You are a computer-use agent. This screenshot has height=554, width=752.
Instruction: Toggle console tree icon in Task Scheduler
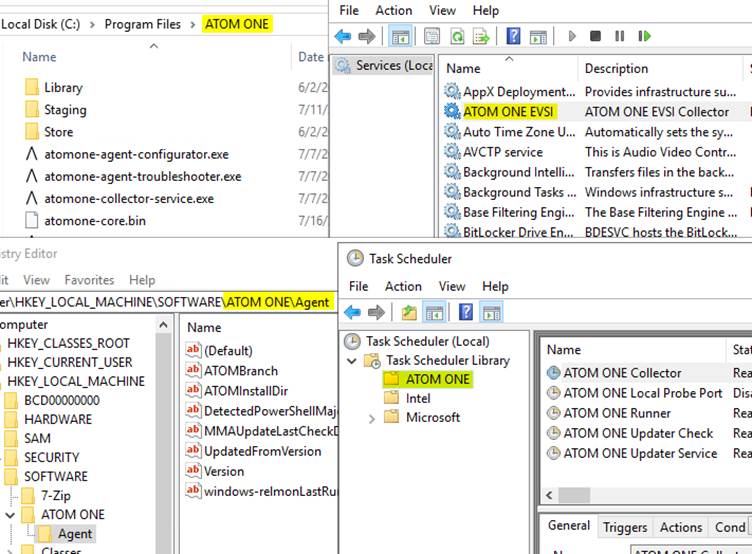435,313
